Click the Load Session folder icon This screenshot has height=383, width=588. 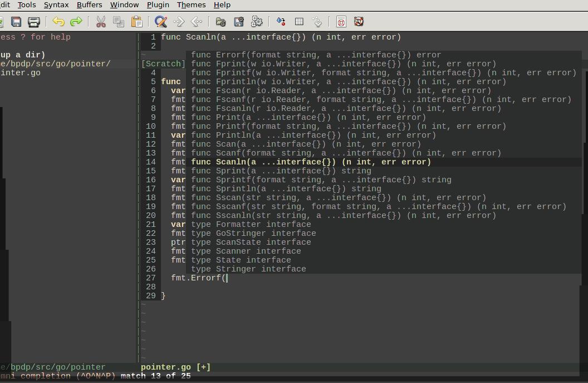[221, 22]
